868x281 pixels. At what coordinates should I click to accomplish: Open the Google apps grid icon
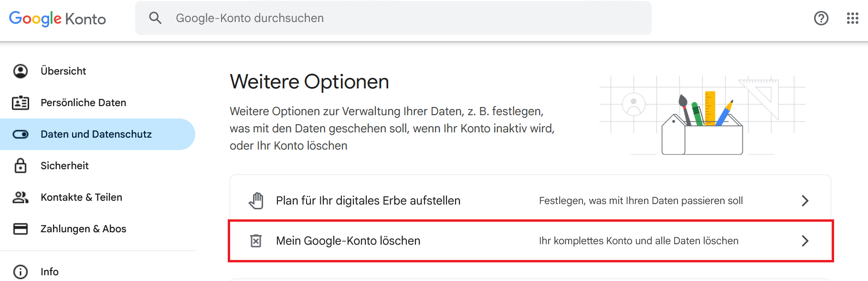coord(852,18)
